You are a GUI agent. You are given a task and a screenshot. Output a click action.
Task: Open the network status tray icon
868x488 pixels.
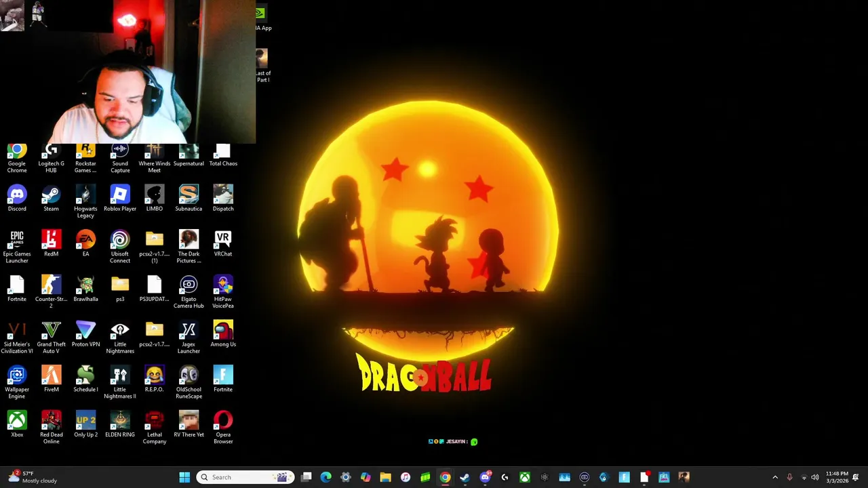[x=804, y=477]
